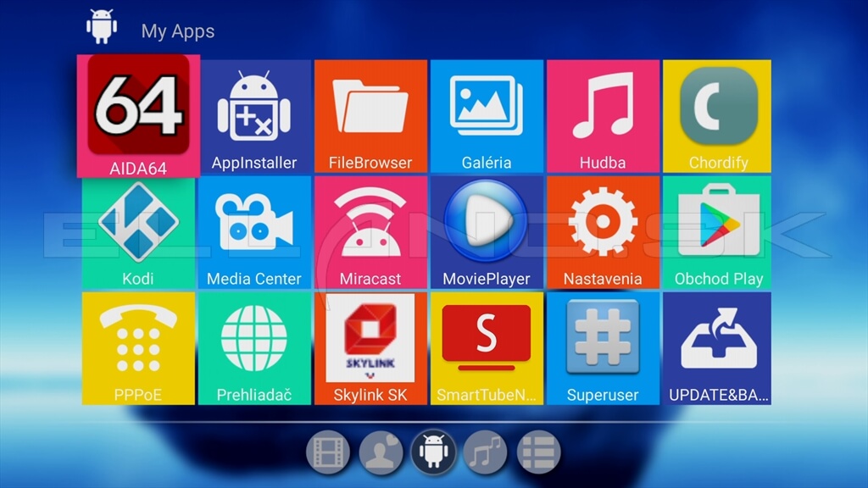Open the Galéria photo app
The image size is (868, 488).
[x=487, y=116]
